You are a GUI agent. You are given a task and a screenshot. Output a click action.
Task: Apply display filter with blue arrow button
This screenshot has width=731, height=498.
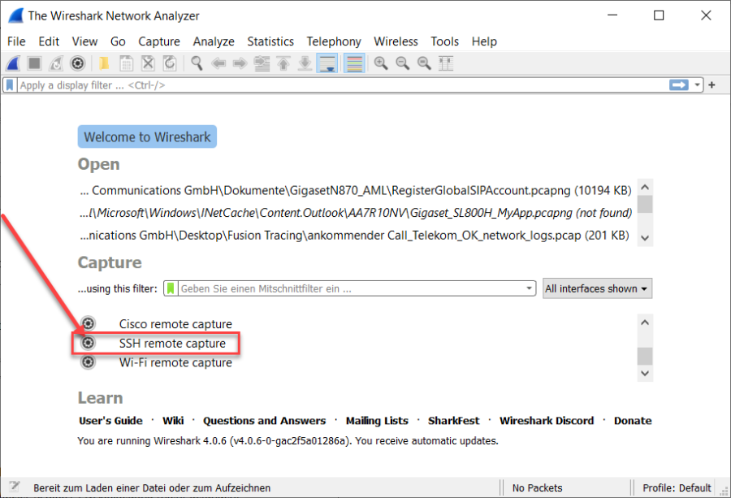tap(679, 85)
